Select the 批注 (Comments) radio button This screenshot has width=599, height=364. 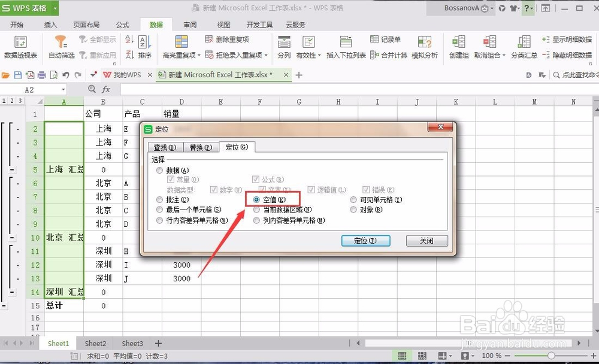click(x=159, y=199)
